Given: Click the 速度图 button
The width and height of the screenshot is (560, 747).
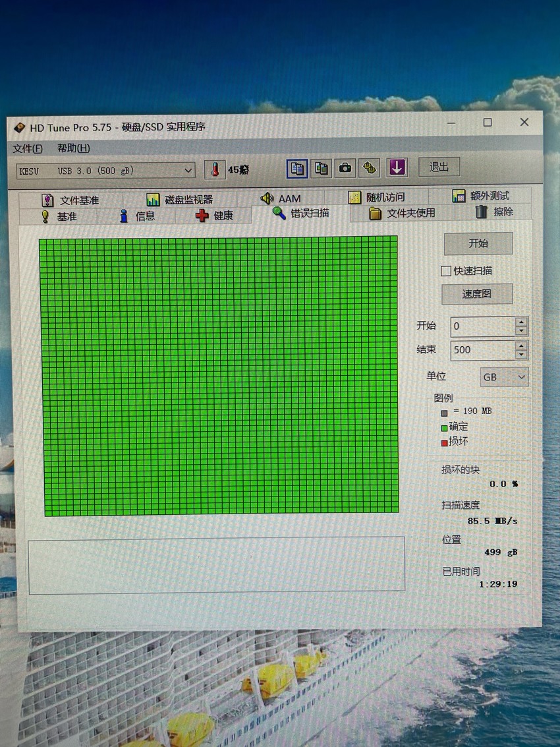Looking at the screenshot, I should (477, 294).
